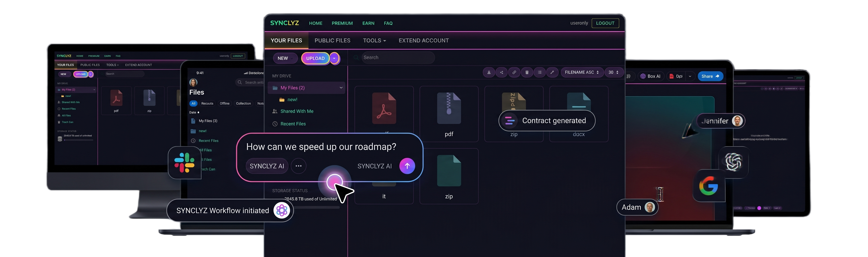Click LOGOUT on the left monitor
Image resolution: width=868 pixels, height=257 pixels.
pyautogui.click(x=238, y=56)
